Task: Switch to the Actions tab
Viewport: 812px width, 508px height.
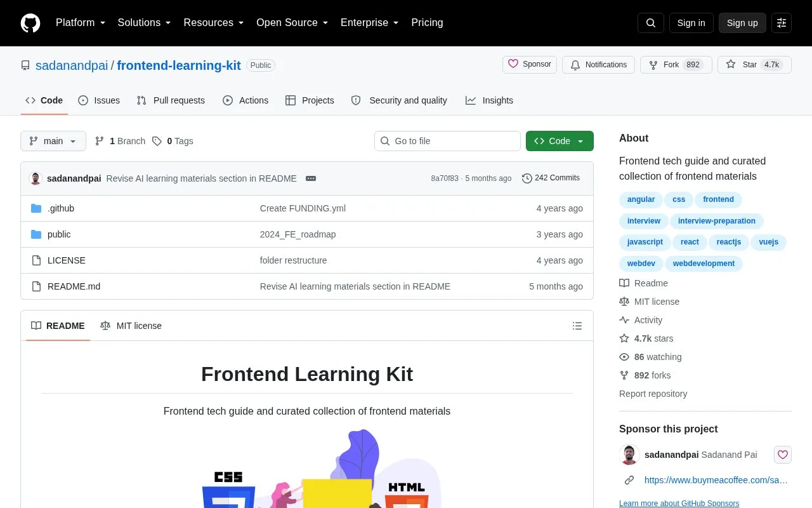Action: pyautogui.click(x=246, y=100)
